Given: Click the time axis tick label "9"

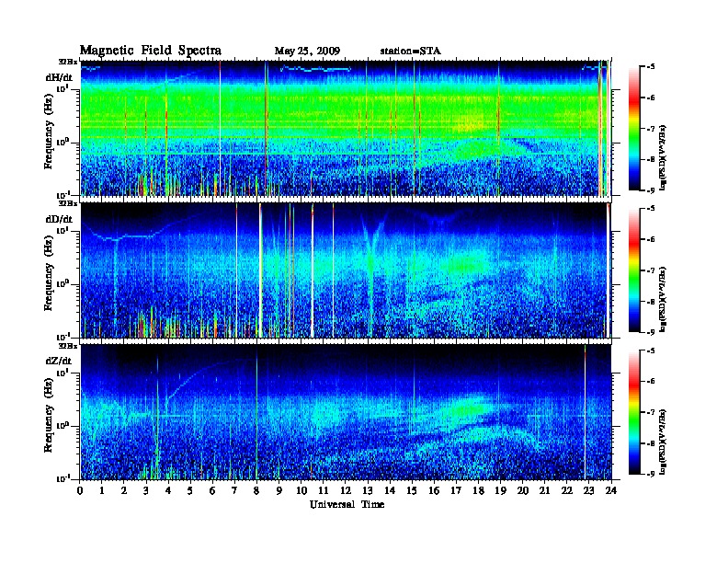Looking at the screenshot, I should [x=279, y=490].
